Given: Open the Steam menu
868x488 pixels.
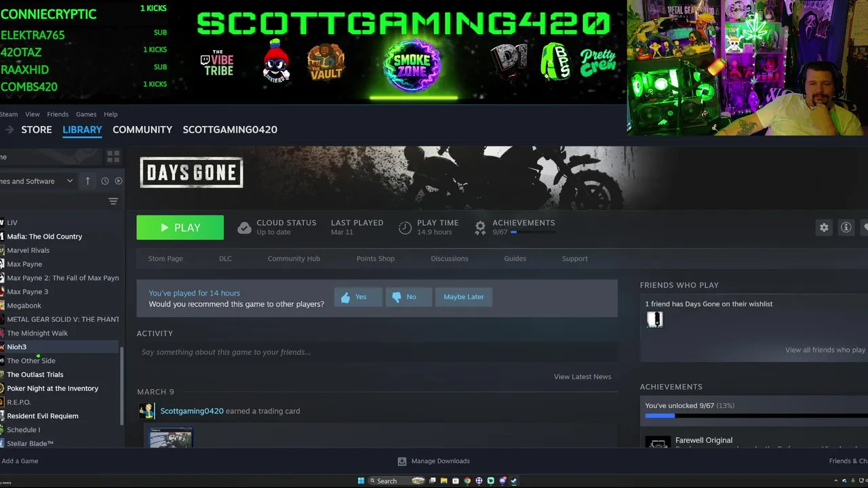Looking at the screenshot, I should click(9, 114).
